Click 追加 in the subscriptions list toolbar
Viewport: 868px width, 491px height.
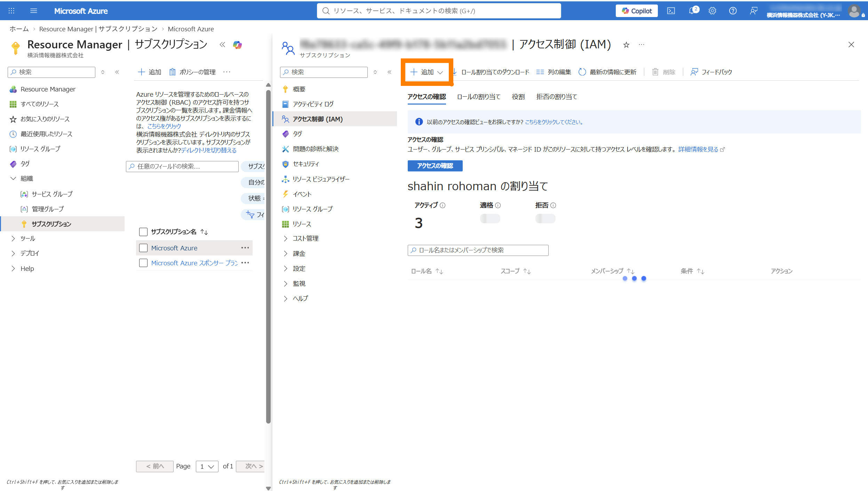point(150,72)
